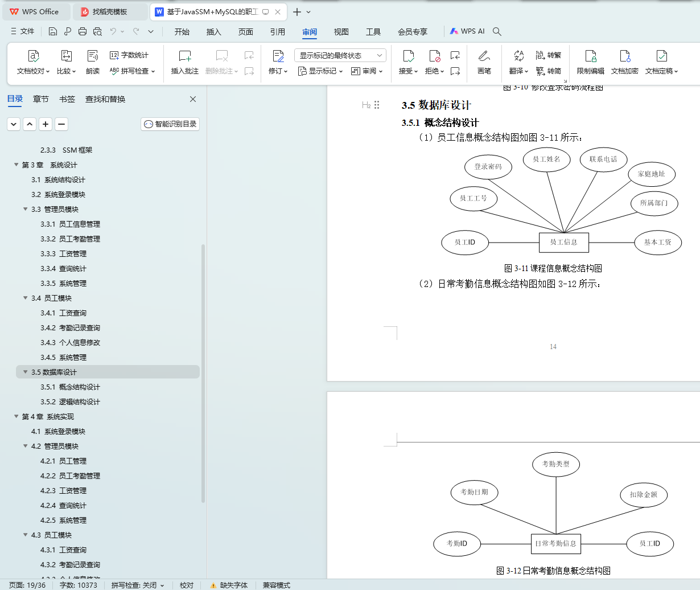Close the navigation outline panel
The width and height of the screenshot is (700, 590).
(193, 99)
